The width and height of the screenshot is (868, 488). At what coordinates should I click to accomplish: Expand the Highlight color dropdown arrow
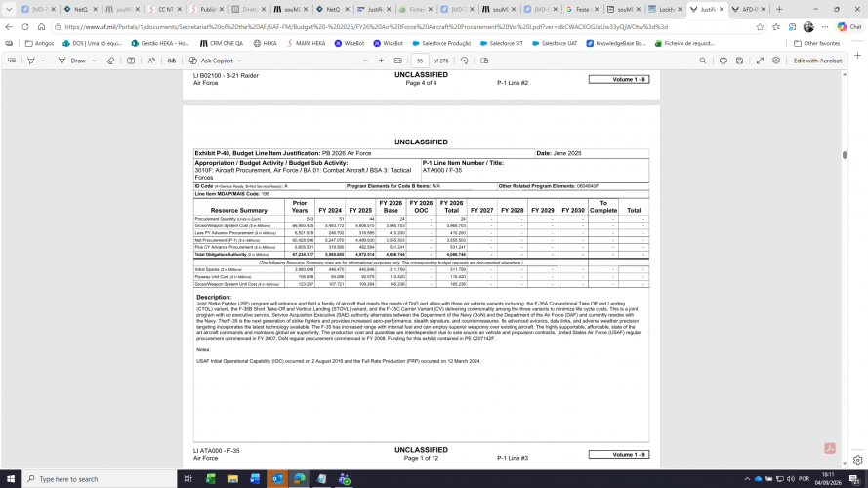pyautogui.click(x=43, y=61)
